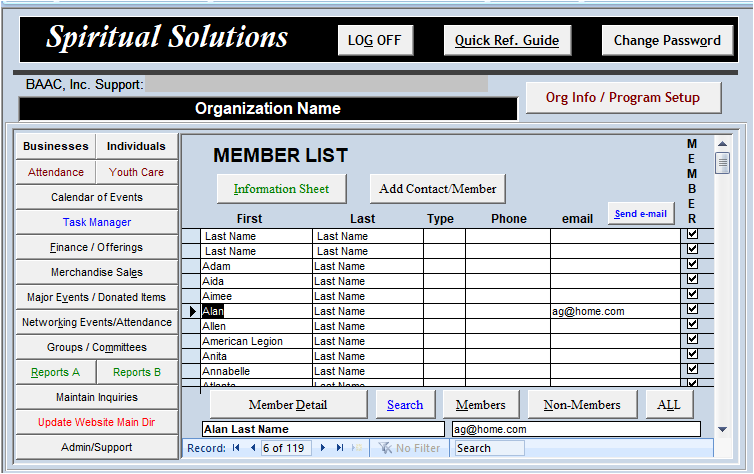Switch to the Businesses tab

[x=56, y=146]
